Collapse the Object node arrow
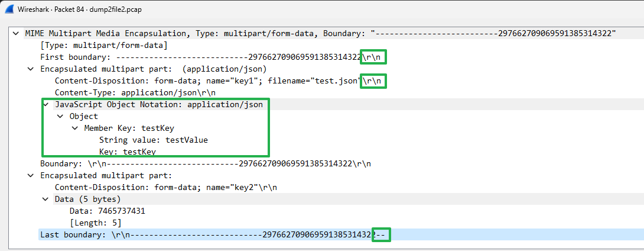This screenshot has height=251, width=644. (x=60, y=116)
